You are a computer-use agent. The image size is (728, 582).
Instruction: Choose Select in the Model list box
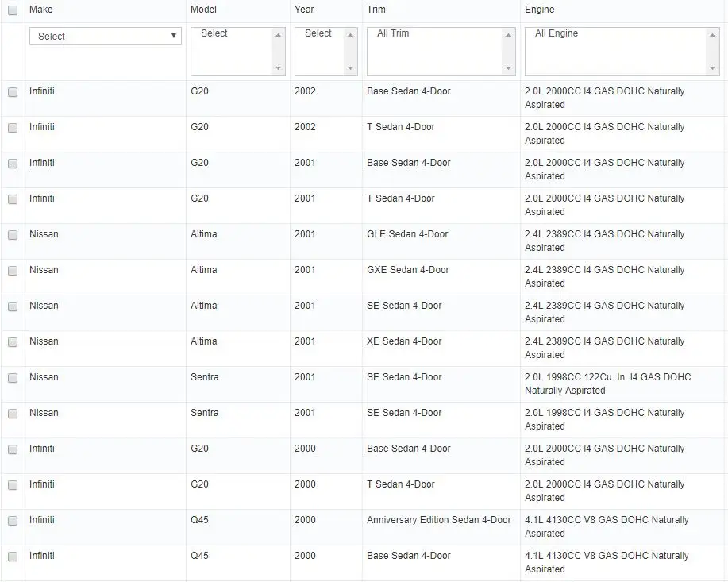click(214, 33)
